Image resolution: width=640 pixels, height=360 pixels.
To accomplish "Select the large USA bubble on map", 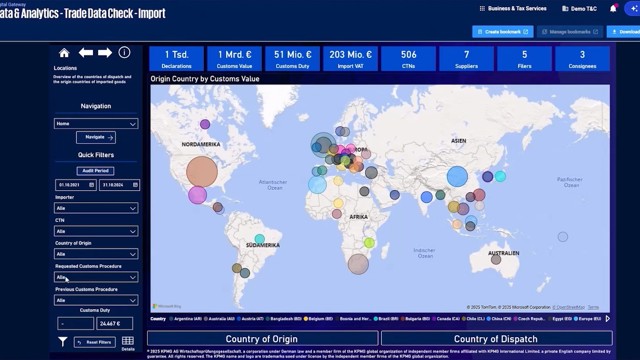I will point(202,171).
